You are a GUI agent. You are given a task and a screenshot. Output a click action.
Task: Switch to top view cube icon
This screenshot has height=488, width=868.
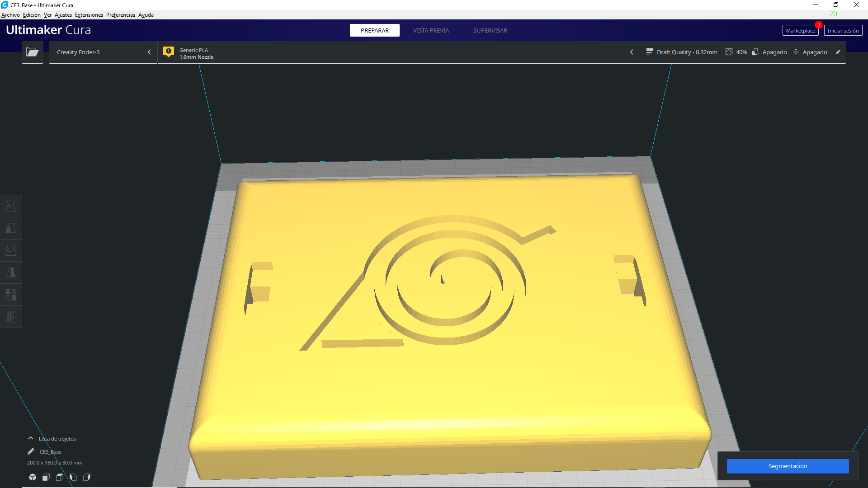[60, 477]
